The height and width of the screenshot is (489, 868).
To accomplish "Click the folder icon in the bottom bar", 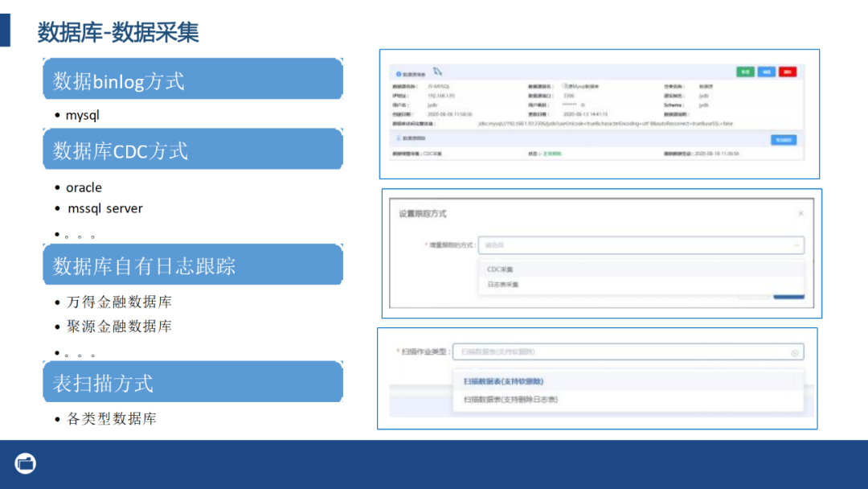I will [26, 463].
